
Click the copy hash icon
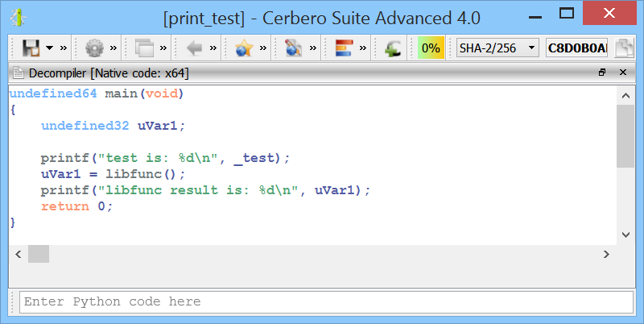coord(624,48)
